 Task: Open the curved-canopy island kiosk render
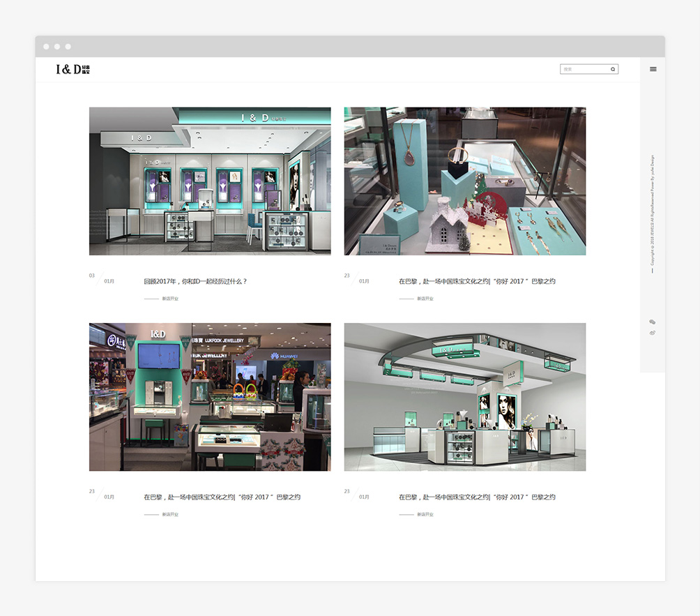(464, 396)
